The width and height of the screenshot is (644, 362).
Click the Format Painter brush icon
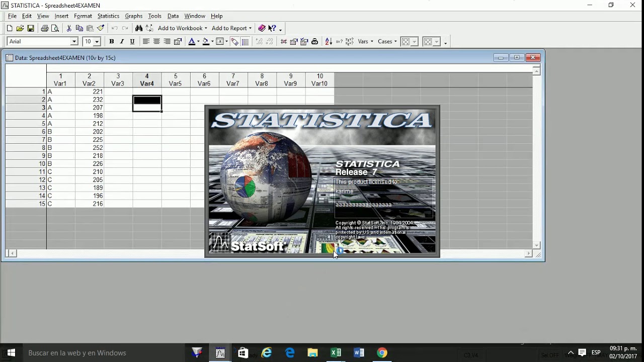(x=101, y=28)
